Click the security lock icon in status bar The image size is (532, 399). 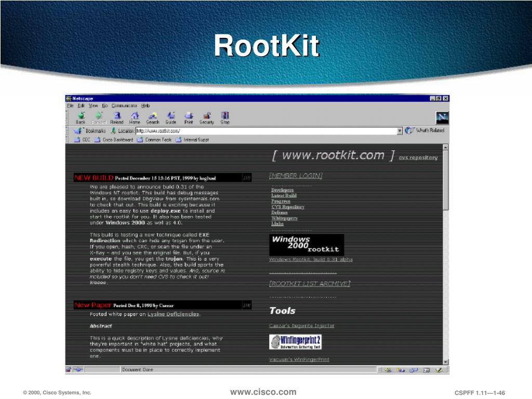(x=69, y=369)
